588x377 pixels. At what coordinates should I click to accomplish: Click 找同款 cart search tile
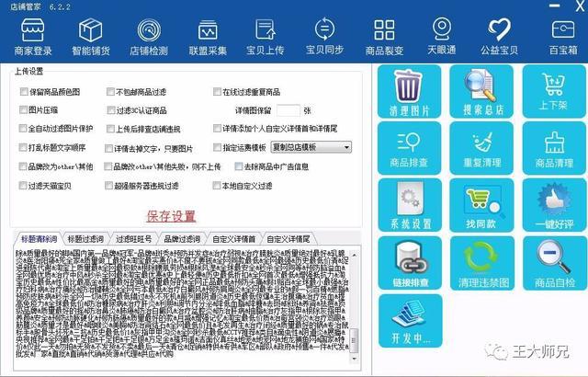click(481, 205)
